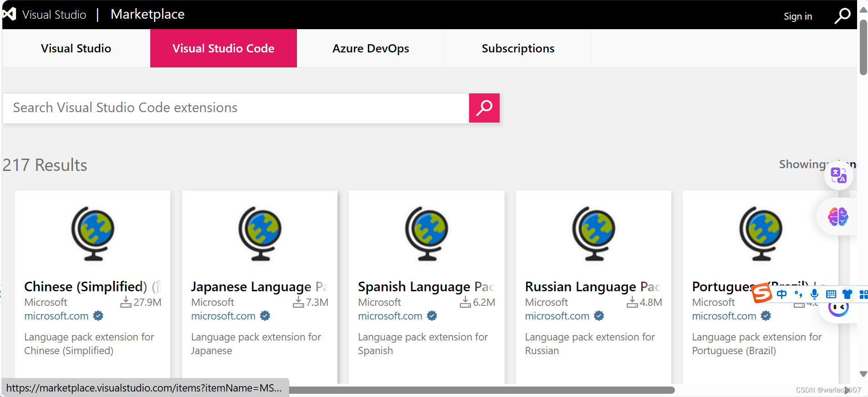Screen dimensions: 868x397
Task: Open the Showing sort dropdown
Action: (817, 164)
